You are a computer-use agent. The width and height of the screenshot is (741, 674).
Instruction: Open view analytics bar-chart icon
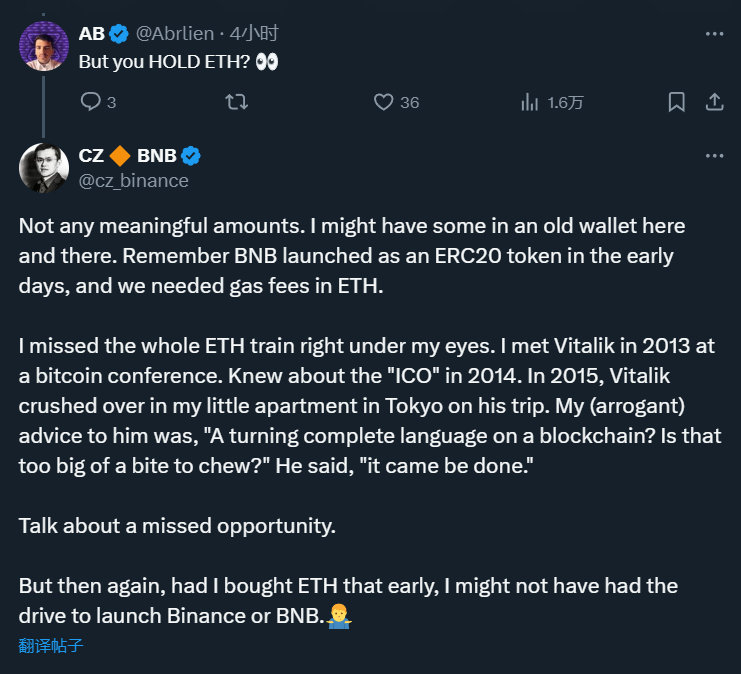tap(530, 102)
